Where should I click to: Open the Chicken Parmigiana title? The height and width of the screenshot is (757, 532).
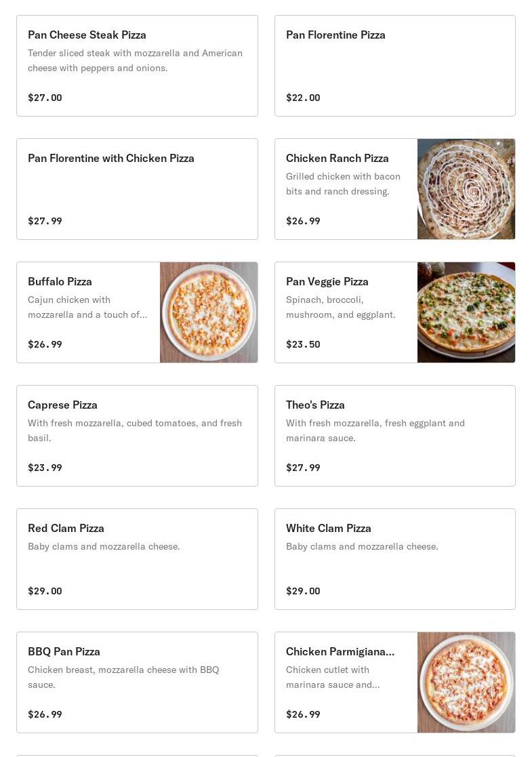pyautogui.click(x=340, y=652)
